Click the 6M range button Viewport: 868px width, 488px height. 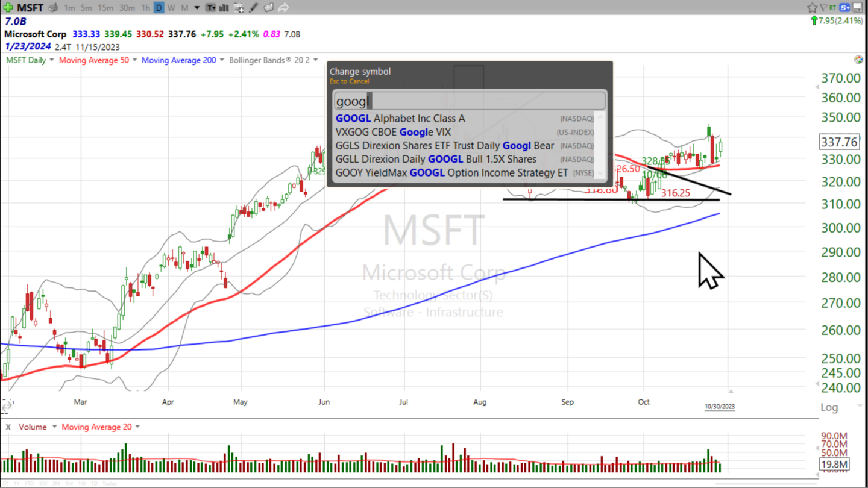43,484
